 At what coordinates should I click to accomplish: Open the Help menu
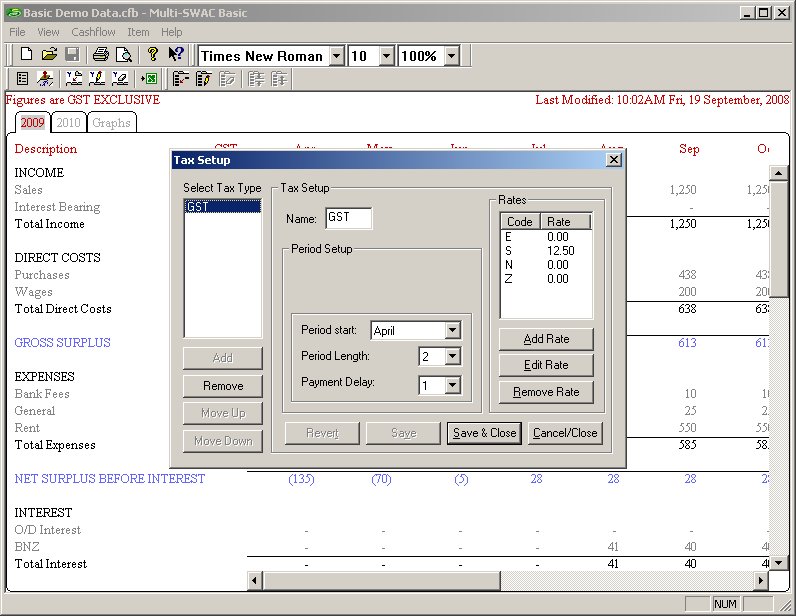tap(172, 32)
